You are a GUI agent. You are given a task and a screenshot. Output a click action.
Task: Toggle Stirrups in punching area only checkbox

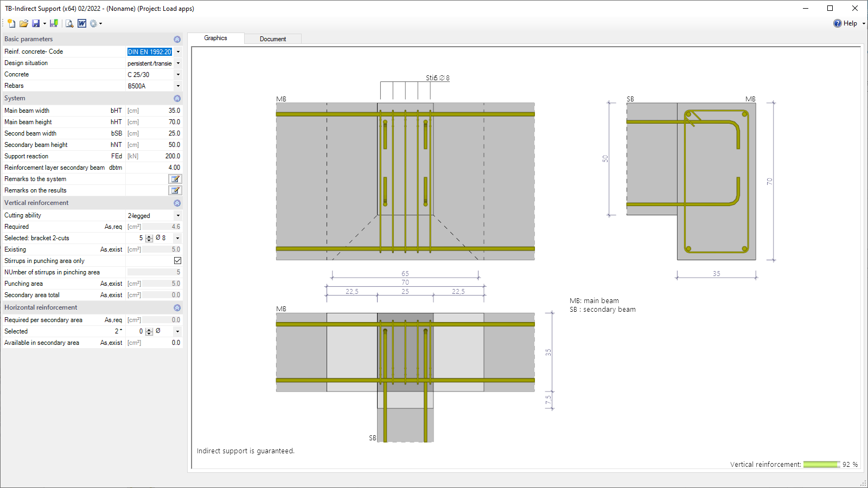(177, 261)
